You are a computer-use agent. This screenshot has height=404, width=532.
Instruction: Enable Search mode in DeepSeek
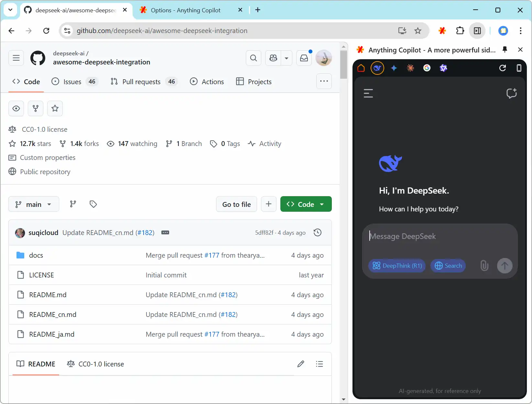point(448,266)
